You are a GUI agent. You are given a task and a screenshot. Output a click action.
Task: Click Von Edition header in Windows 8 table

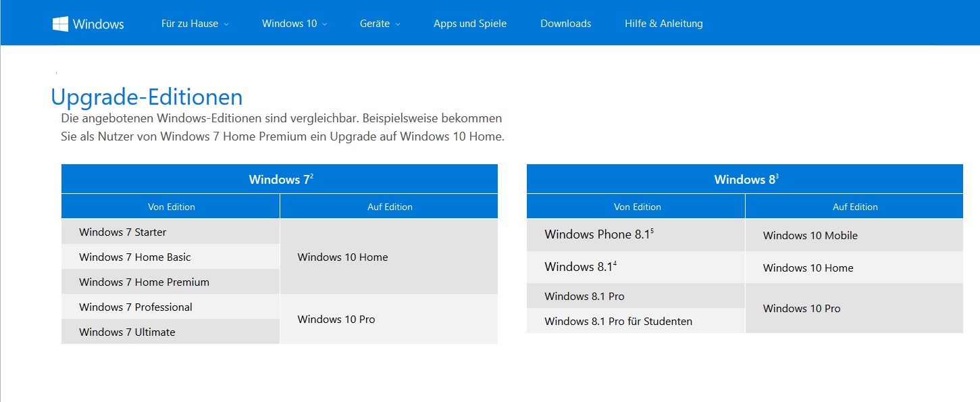coord(636,207)
